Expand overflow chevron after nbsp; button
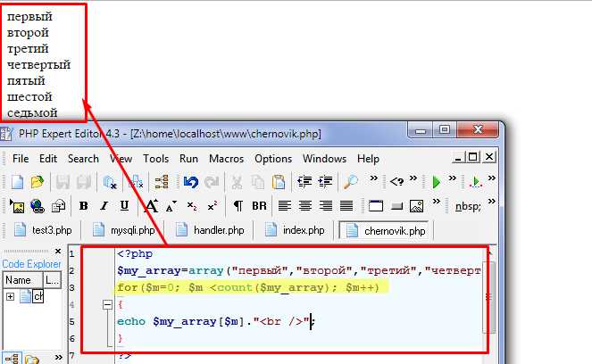The image size is (592, 364). tap(492, 202)
